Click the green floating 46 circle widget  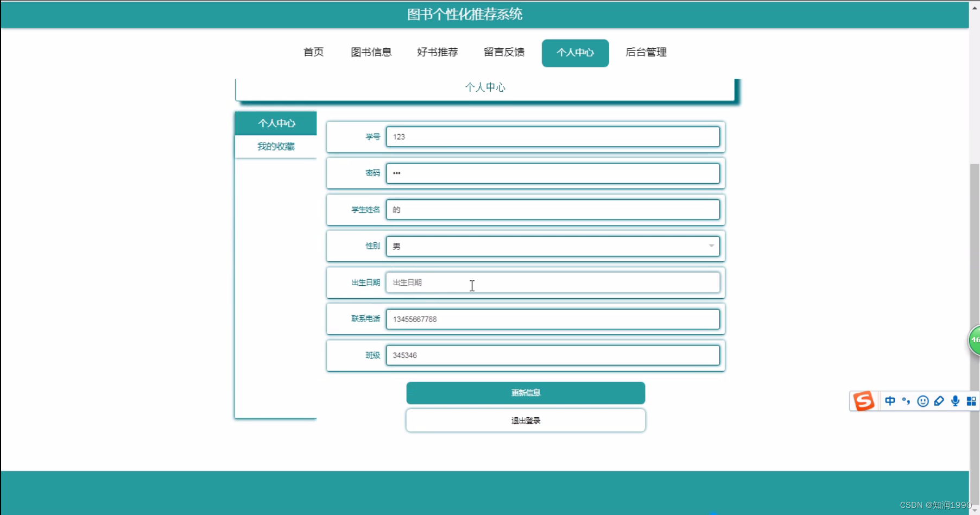click(x=974, y=341)
